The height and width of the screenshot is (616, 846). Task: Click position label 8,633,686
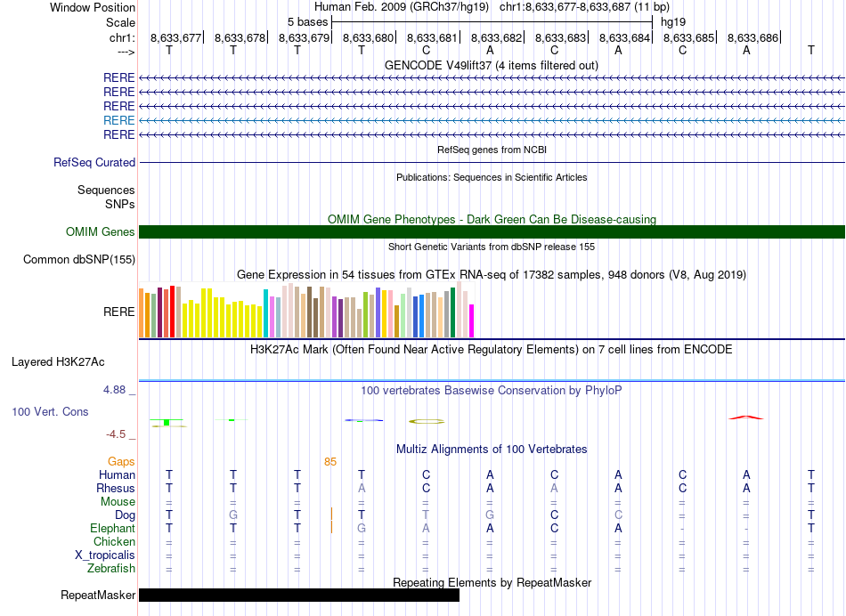753,37
